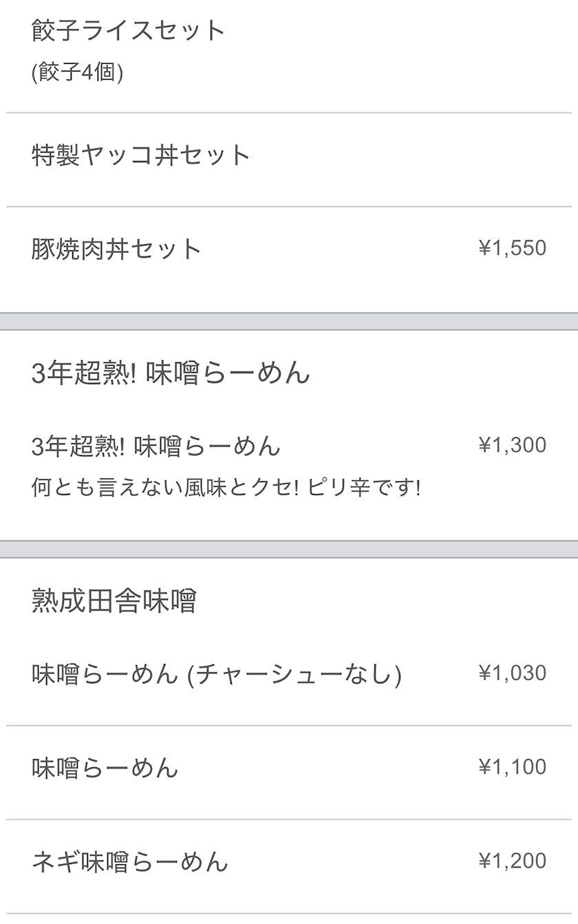Screen dimensions: 578x924
Task: Click the gray divider above 3年超熟 section
Action: click(289, 322)
